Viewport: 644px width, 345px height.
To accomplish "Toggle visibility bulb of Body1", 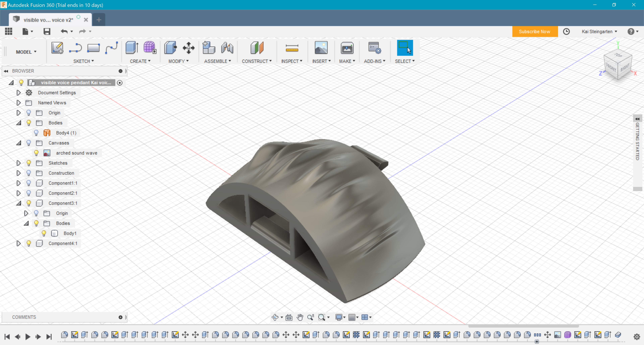I will (x=44, y=233).
